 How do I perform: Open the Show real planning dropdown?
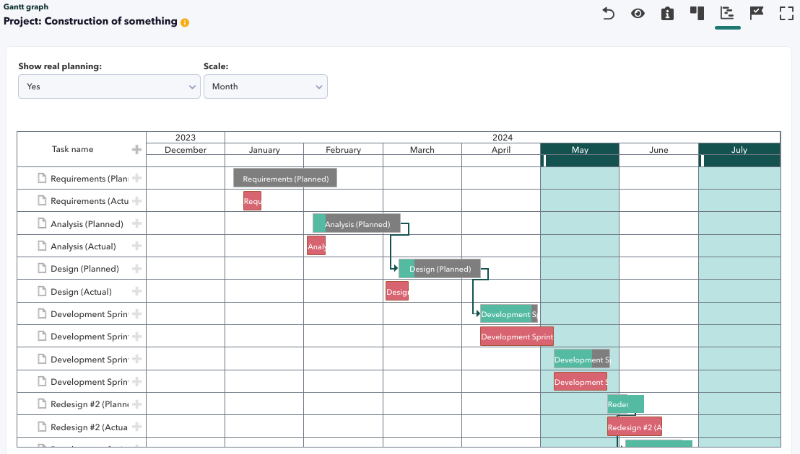tap(109, 87)
